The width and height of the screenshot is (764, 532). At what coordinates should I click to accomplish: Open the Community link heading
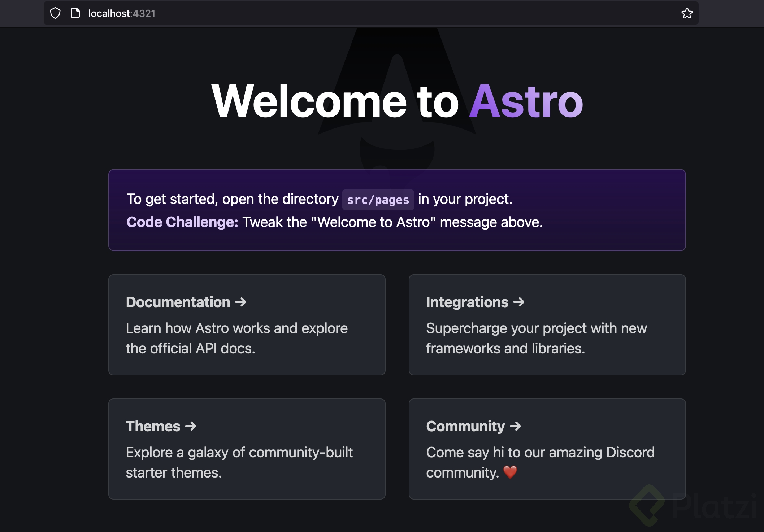pos(465,426)
